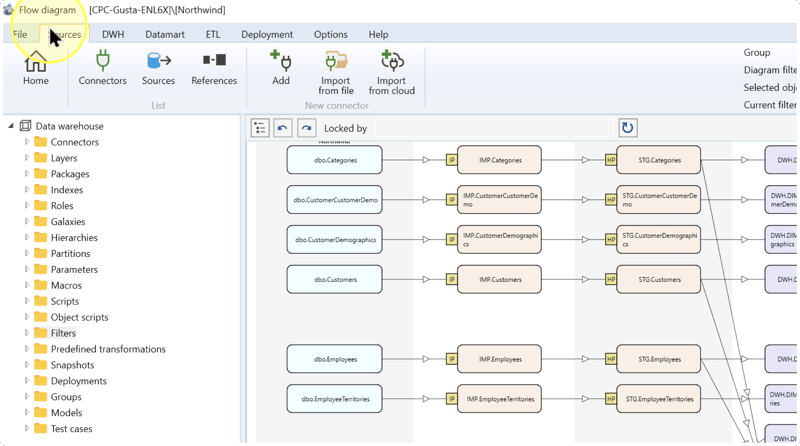Refresh the diagram with reload icon
800x446 pixels.
(628, 128)
